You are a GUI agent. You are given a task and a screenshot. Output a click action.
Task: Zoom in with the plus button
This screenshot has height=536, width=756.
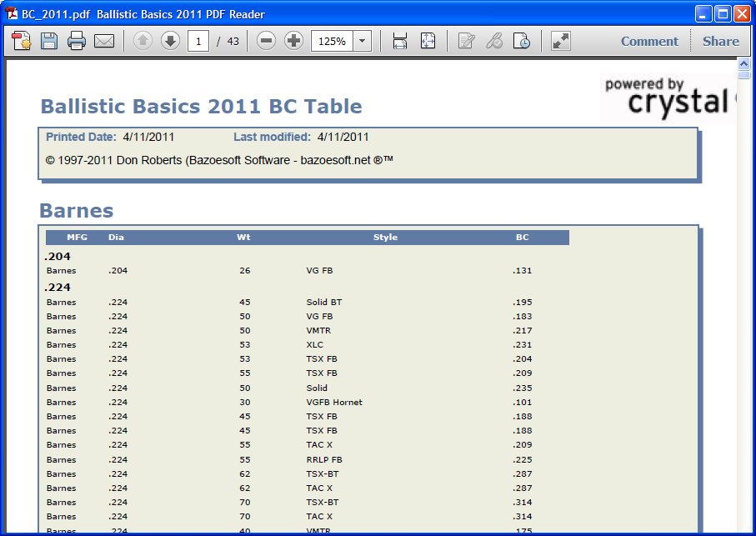(x=293, y=40)
